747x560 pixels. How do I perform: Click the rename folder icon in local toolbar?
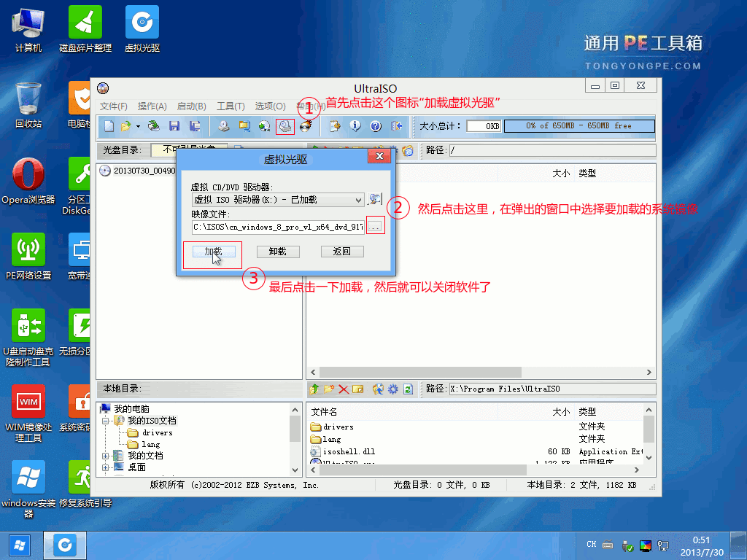click(358, 389)
